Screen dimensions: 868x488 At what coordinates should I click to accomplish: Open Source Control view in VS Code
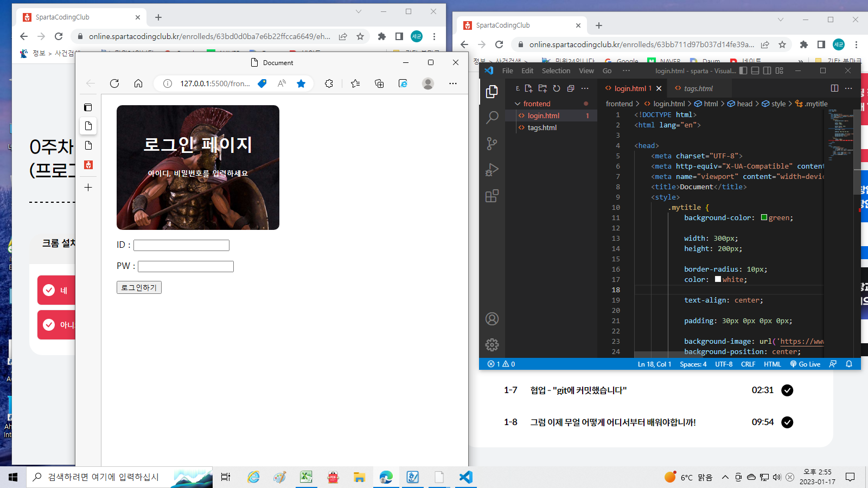(492, 144)
